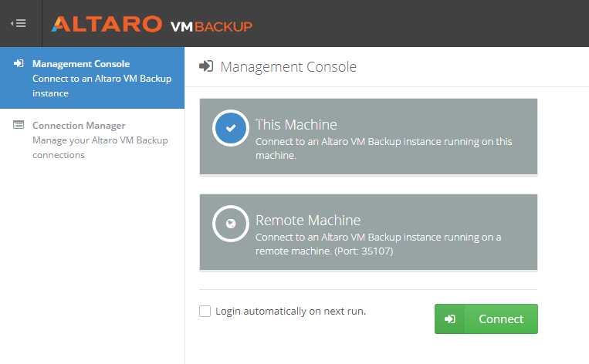Click the arrow icon on Connect button

[449, 319]
